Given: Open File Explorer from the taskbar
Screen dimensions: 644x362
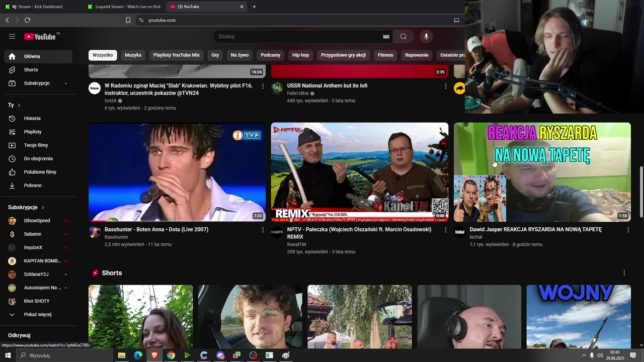Looking at the screenshot, I should pyautogui.click(x=121, y=355).
